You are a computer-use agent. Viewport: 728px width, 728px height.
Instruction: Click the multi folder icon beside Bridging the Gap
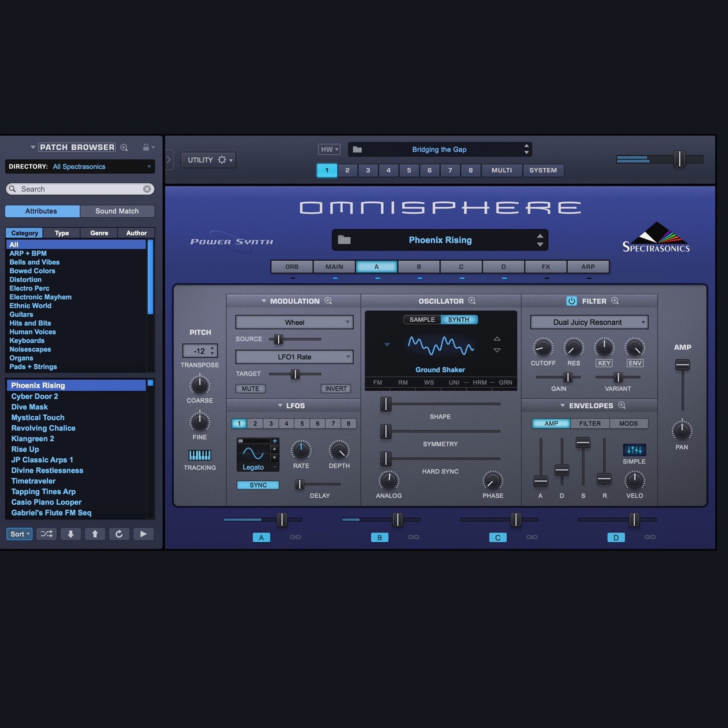[x=357, y=149]
